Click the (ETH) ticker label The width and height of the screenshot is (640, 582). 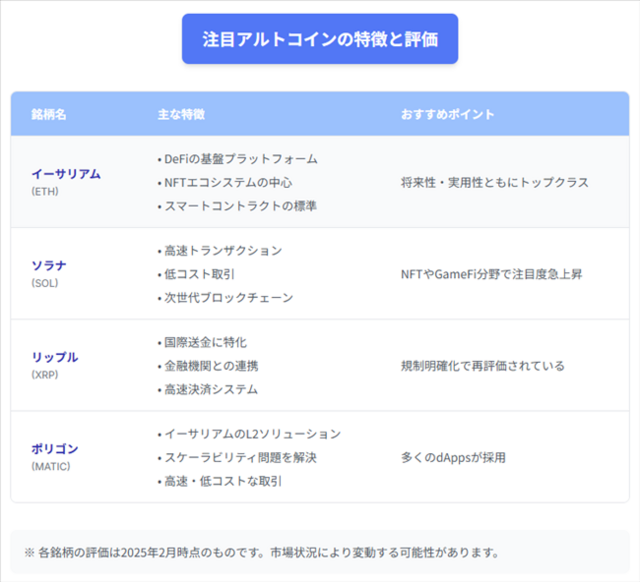[x=45, y=191]
